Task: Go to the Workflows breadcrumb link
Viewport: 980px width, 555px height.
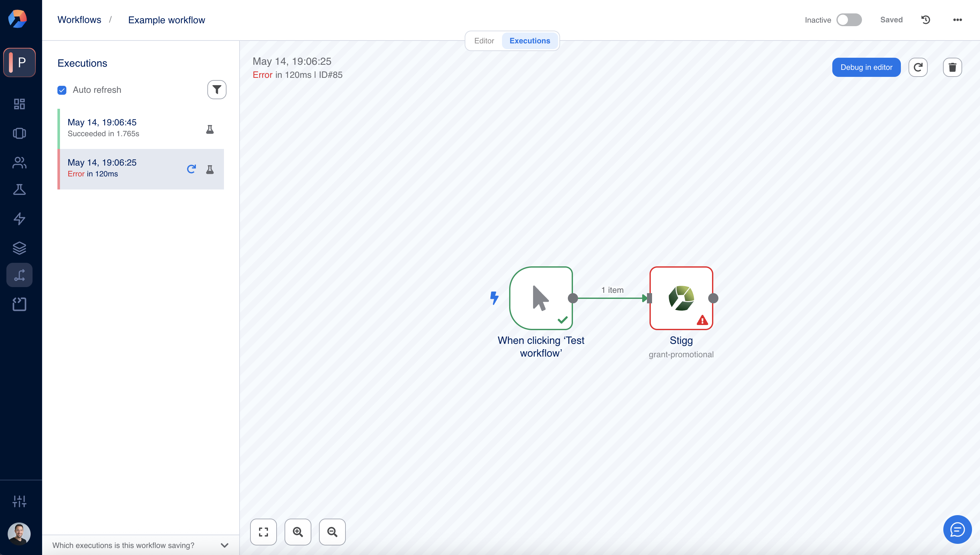Action: (x=79, y=20)
